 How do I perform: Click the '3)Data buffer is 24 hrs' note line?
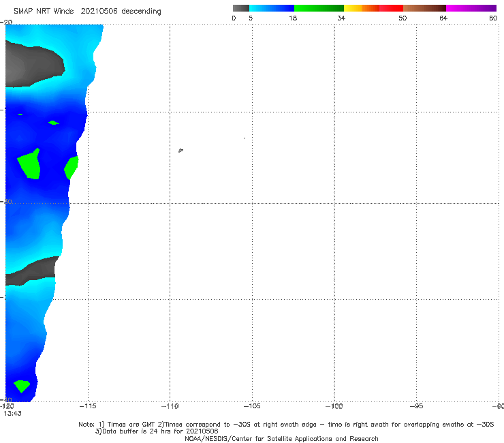click(x=157, y=431)
